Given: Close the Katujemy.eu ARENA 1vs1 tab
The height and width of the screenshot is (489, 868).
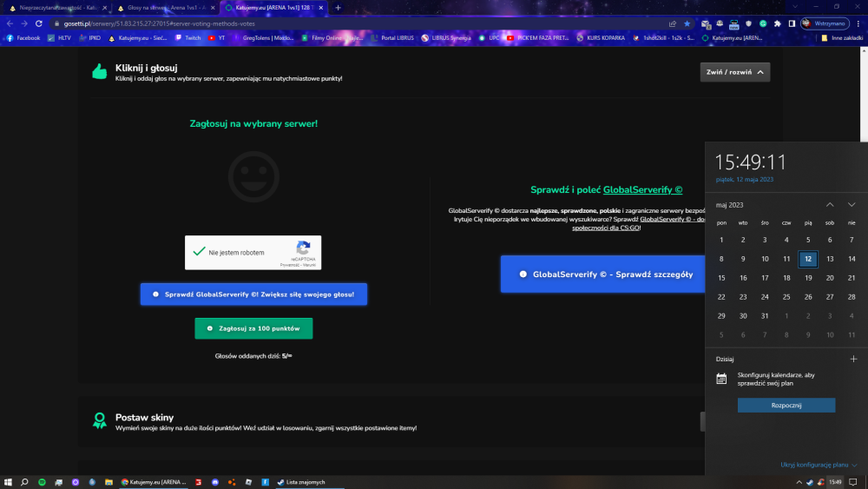Looking at the screenshot, I should coord(320,8).
